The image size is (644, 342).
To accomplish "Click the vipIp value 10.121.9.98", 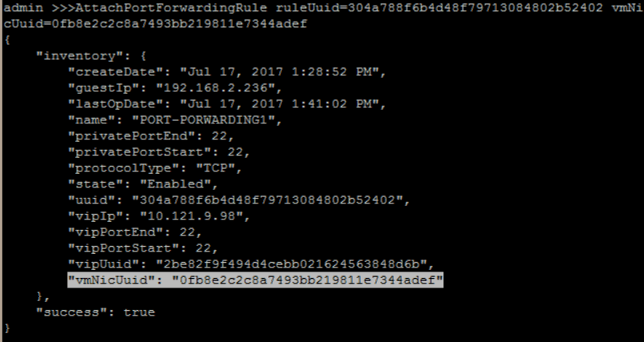I will tap(191, 216).
